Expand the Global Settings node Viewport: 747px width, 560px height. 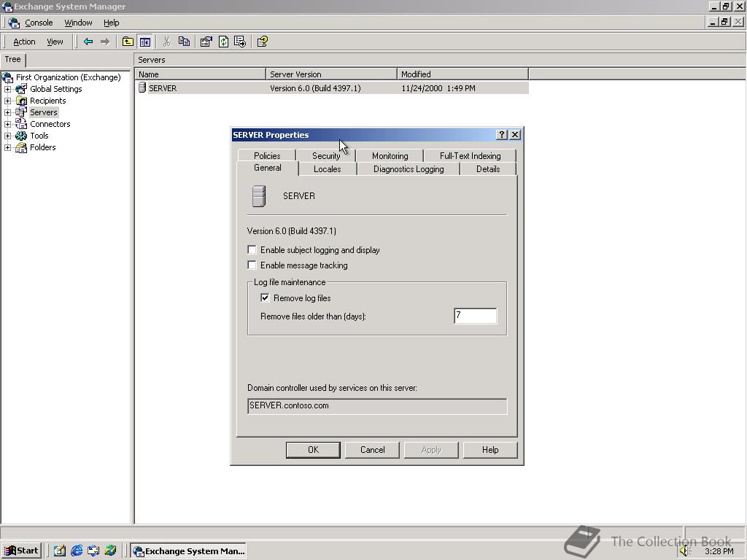[7, 89]
